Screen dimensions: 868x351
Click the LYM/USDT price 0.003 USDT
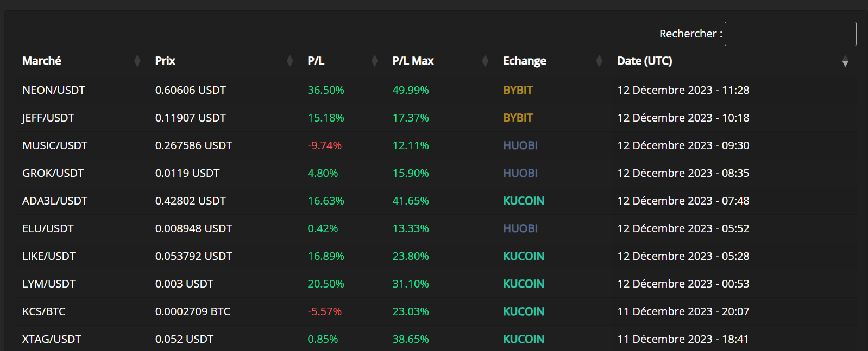click(184, 284)
